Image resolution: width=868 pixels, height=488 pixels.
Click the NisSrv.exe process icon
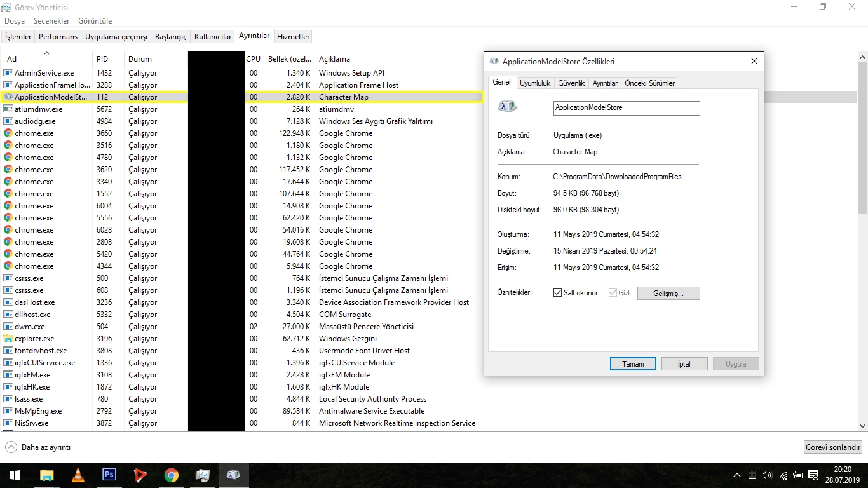[x=8, y=423]
